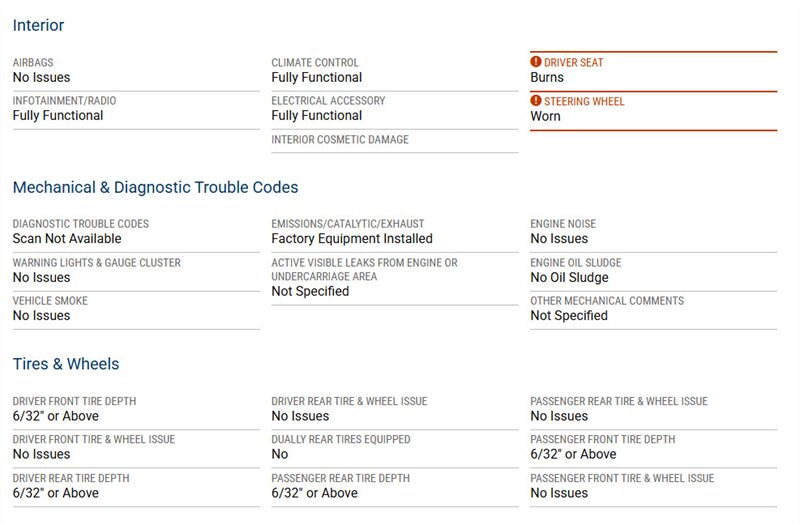
Task: Select the Tires & Wheels section heading
Action: click(66, 364)
